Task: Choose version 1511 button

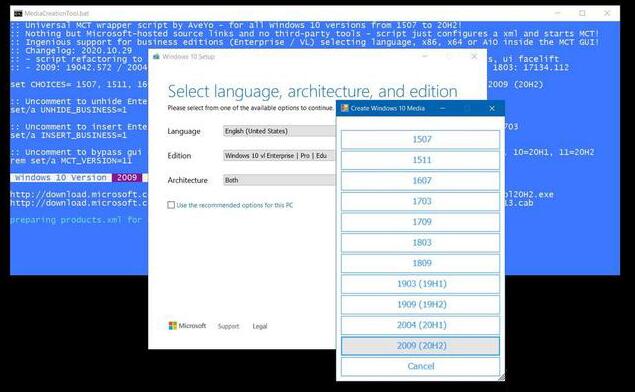Action: 420,160
